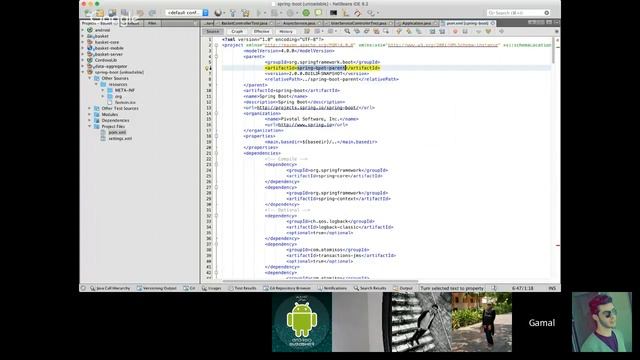Open the Java Call Hierarchy window
This screenshot has height=360, width=640.
click(110, 288)
